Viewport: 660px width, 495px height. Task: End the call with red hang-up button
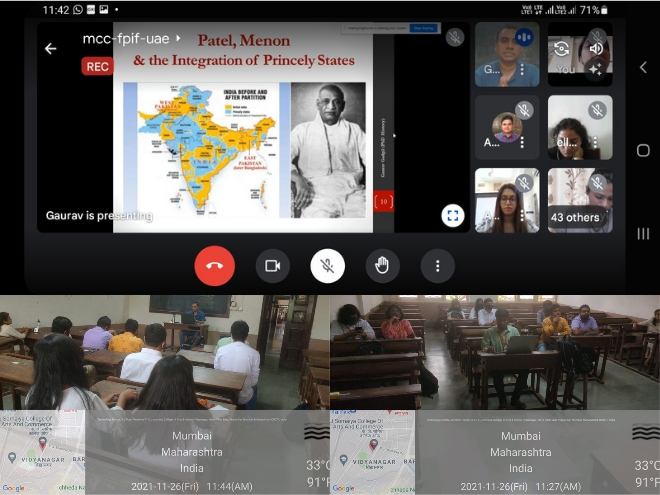(x=214, y=265)
